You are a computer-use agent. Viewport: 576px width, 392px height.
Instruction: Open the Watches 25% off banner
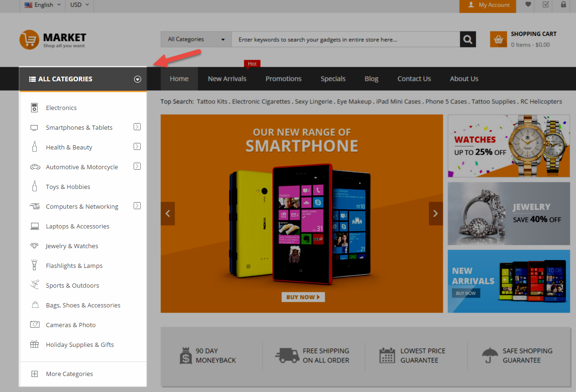[509, 146]
